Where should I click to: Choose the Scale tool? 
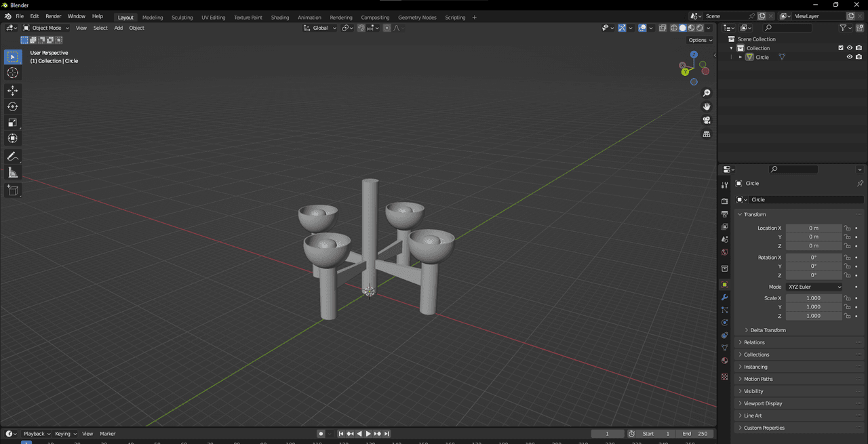coord(12,123)
